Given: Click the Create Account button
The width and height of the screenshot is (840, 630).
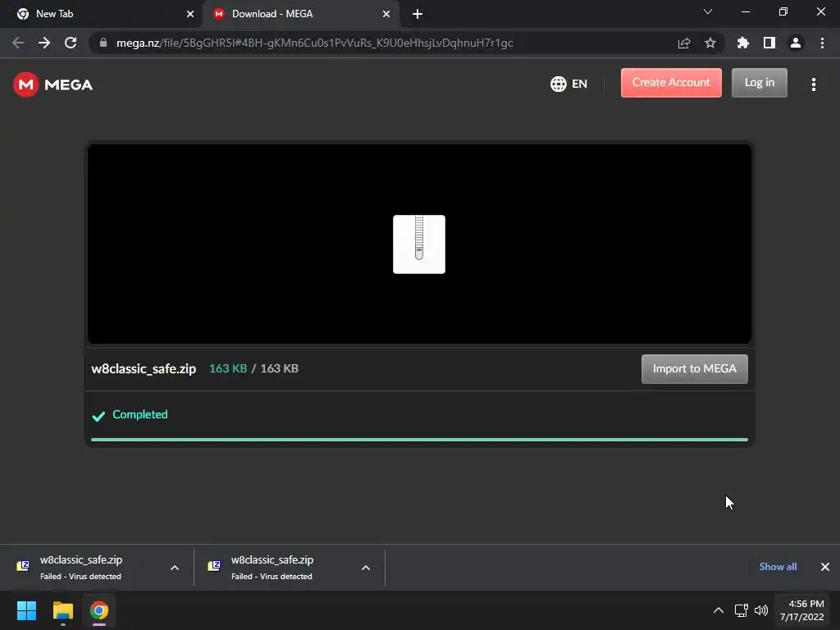Looking at the screenshot, I should (x=671, y=83).
